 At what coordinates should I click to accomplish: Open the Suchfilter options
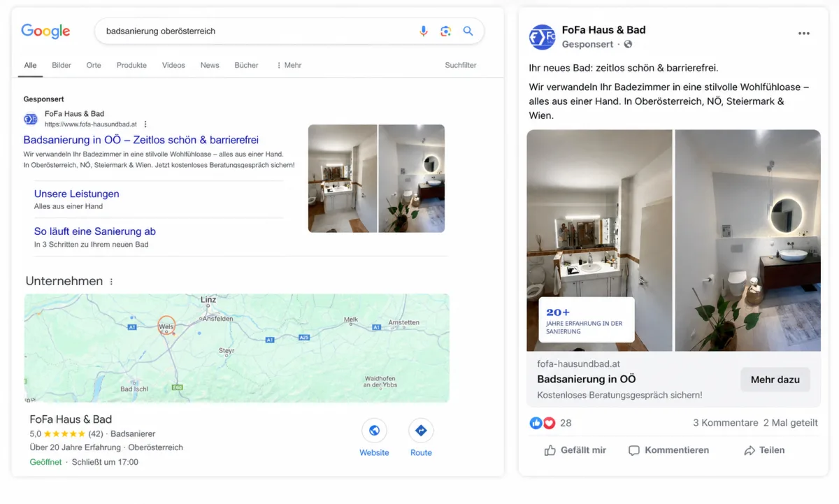(x=461, y=65)
